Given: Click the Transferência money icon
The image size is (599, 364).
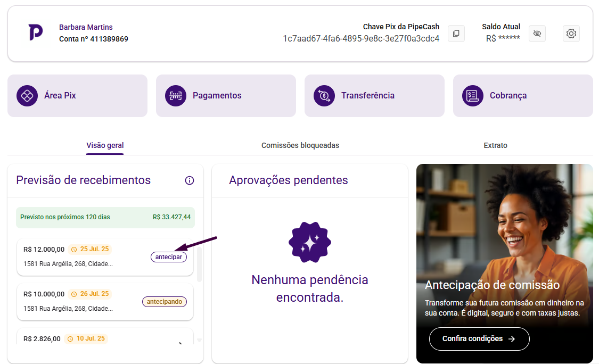Looking at the screenshot, I should [324, 95].
